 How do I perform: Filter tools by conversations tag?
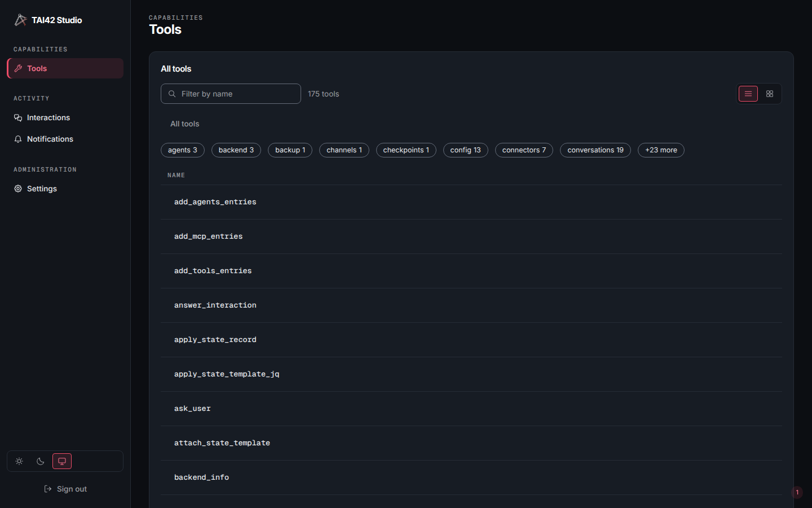coord(595,150)
